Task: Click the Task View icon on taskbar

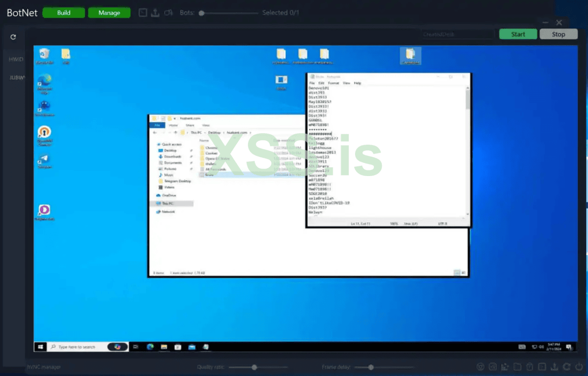Action: pyautogui.click(x=136, y=347)
